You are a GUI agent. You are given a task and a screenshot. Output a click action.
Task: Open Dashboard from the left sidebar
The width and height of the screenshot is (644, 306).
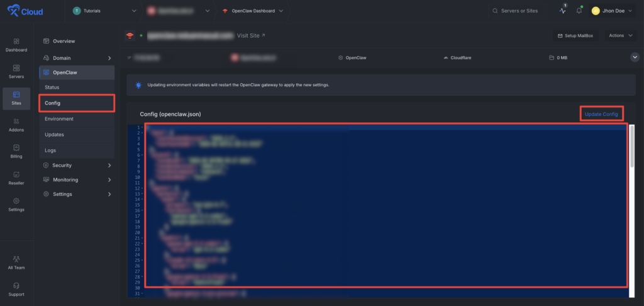pos(16,44)
